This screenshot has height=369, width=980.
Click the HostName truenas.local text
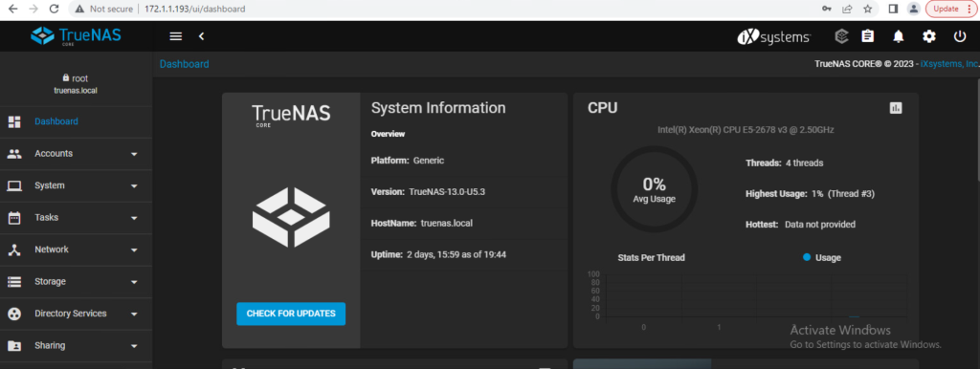pyautogui.click(x=422, y=223)
